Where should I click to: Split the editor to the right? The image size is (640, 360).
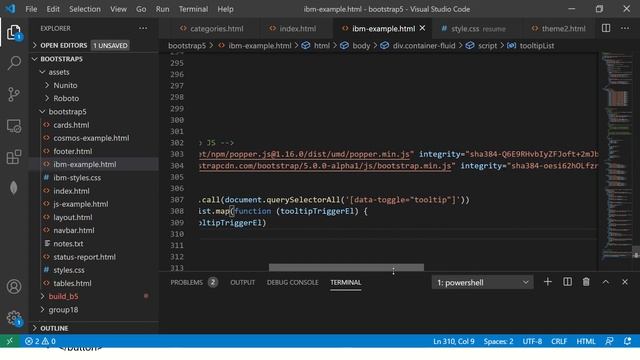(x=606, y=28)
